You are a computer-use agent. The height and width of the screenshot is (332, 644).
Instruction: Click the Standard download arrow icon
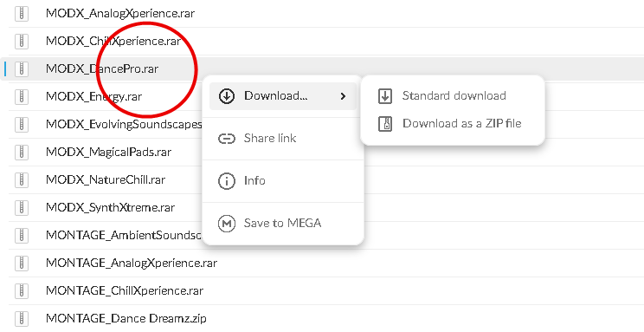(x=385, y=96)
